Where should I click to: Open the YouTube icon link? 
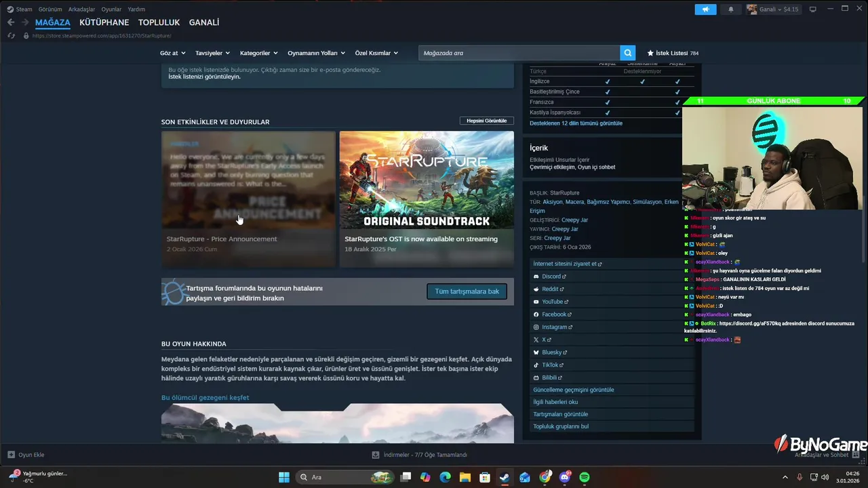click(x=536, y=302)
